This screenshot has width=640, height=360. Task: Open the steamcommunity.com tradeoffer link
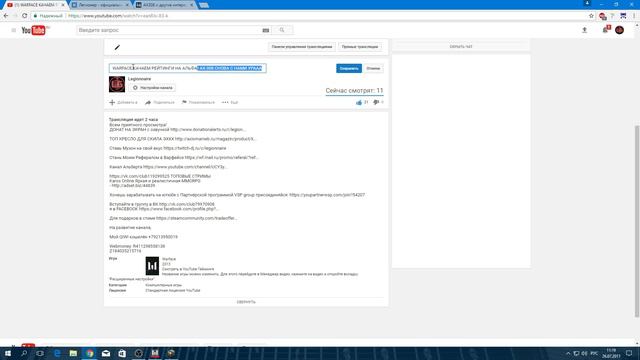[x=197, y=218]
